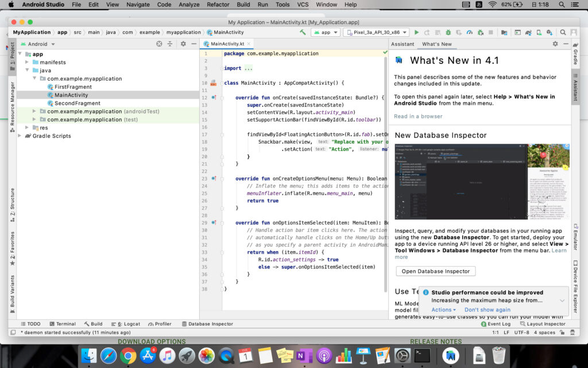The image size is (588, 368).
Task: Close the MainActivity.kt tab
Action: pyautogui.click(x=249, y=44)
